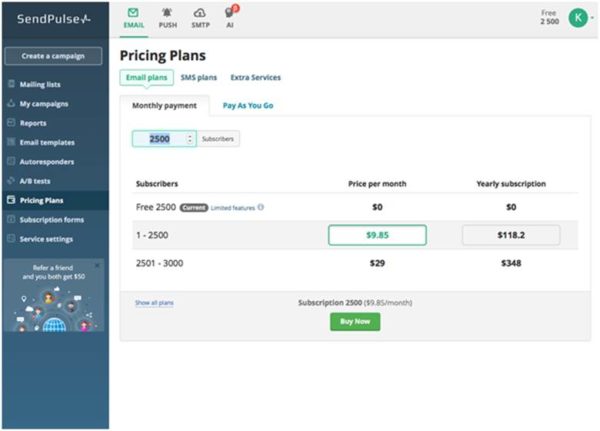Click the green Buy Now button

pos(355,322)
